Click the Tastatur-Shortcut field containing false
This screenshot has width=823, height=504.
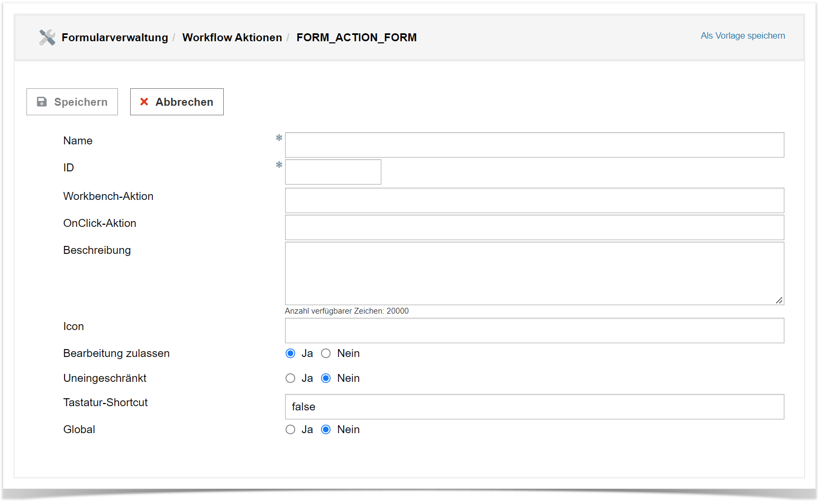pos(534,407)
